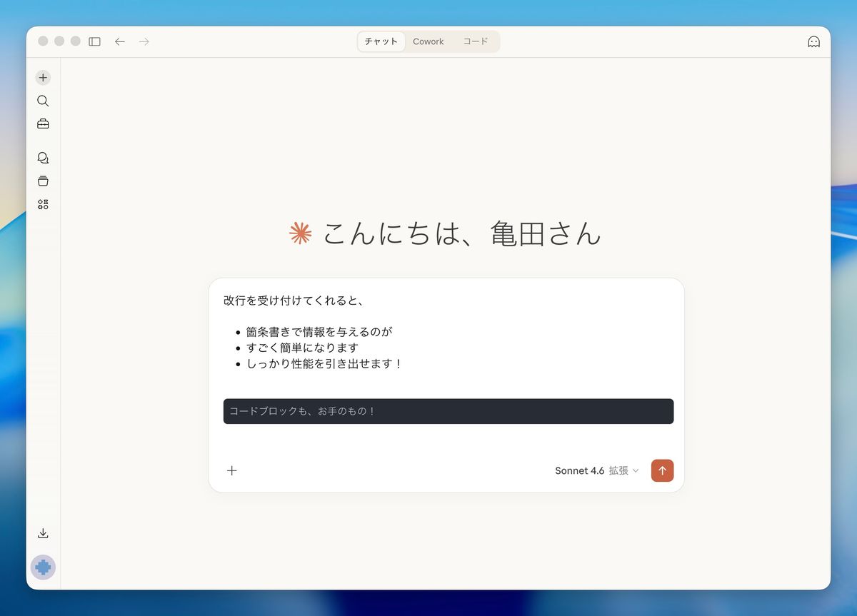
Task: Click the toolbox icon in the sidebar
Action: pos(43,124)
